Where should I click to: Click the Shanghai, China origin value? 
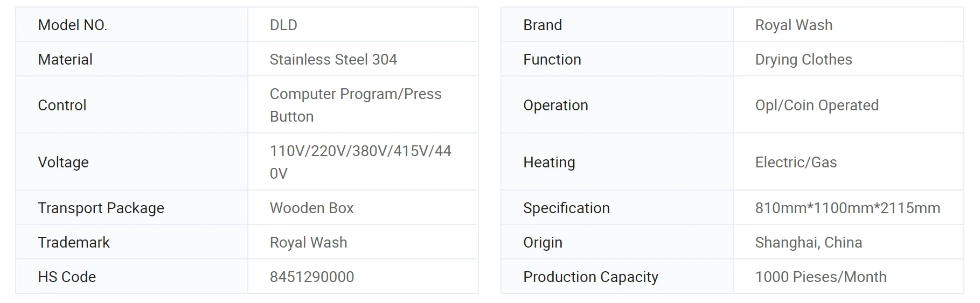(808, 243)
